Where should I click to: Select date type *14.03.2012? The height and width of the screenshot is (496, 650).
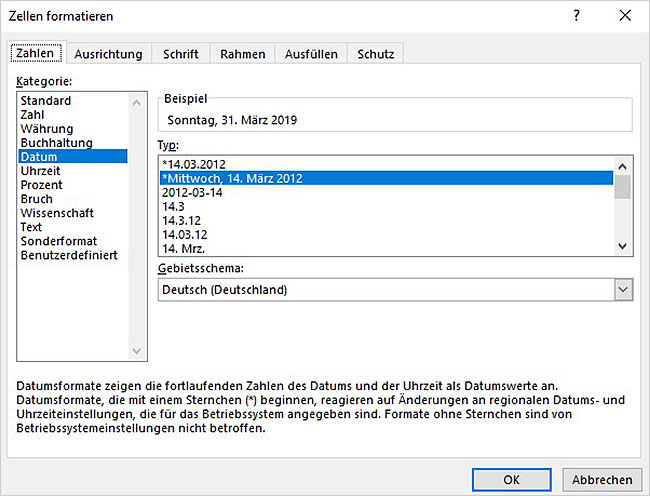(386, 164)
